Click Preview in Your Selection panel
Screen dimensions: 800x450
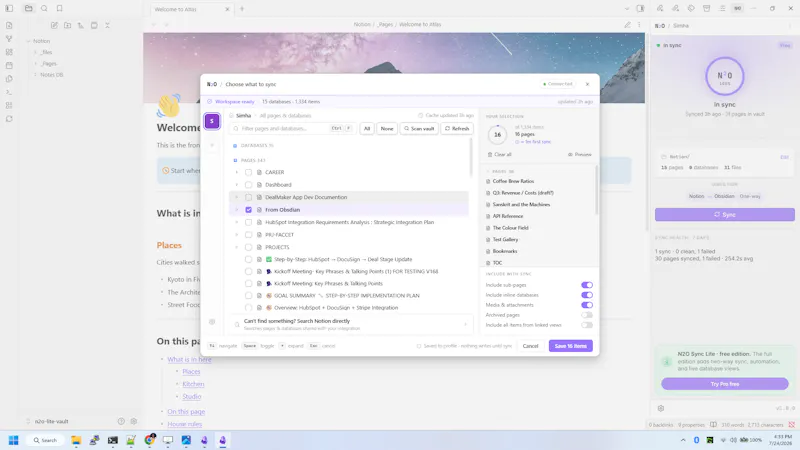[x=580, y=155]
